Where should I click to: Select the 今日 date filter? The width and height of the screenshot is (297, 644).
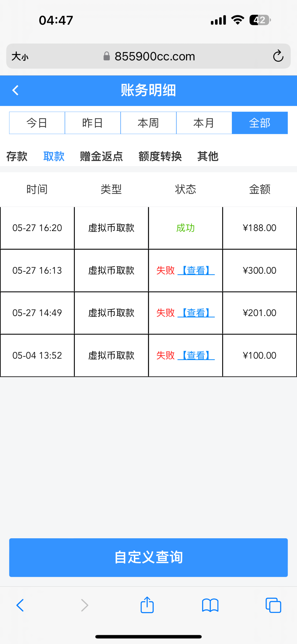[37, 123]
